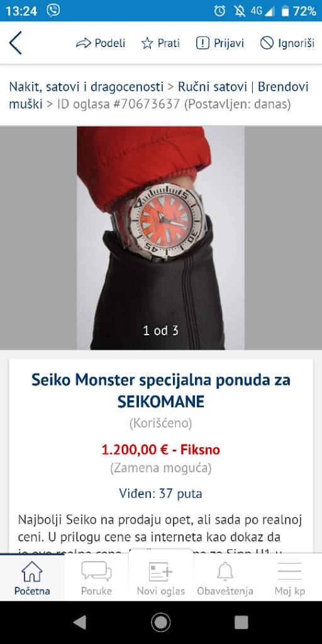Select the Seiko Monster ad title
This screenshot has height=644, width=322.
160,391
